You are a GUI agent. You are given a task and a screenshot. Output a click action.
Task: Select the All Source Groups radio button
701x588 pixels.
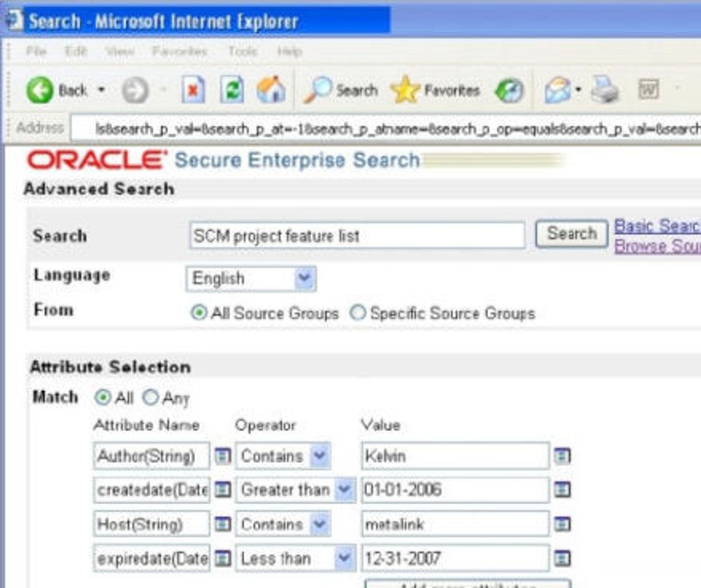point(199,312)
